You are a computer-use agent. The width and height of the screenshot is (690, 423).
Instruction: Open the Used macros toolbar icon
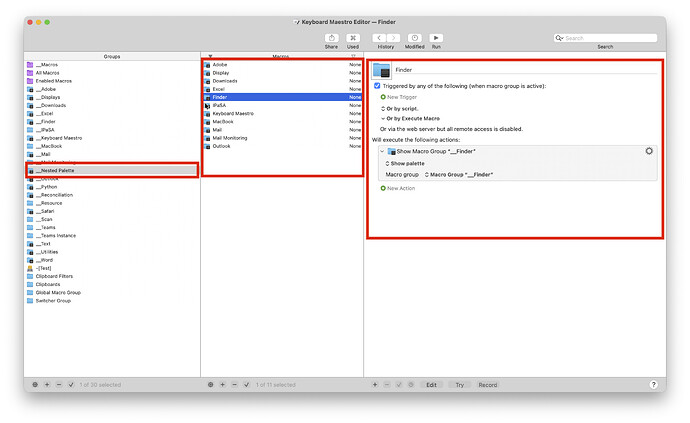[x=352, y=38]
